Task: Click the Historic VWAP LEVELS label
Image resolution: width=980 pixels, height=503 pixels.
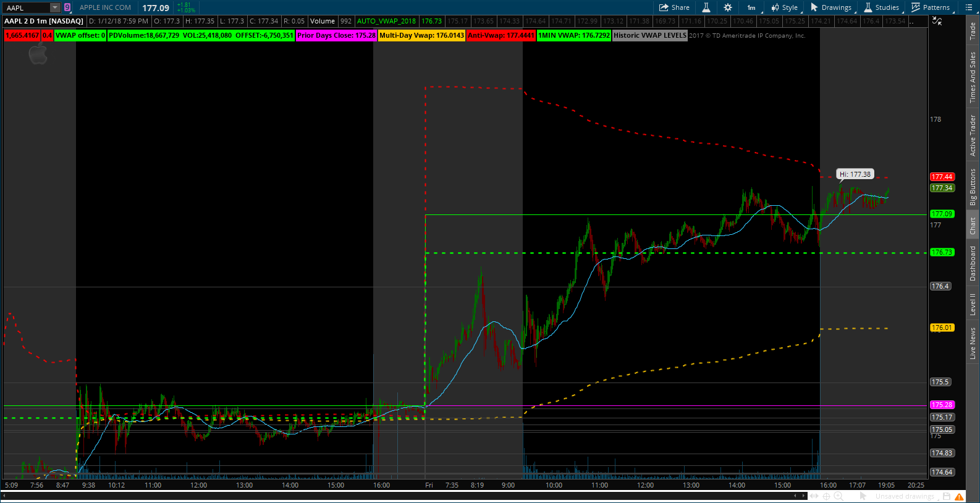Action: (x=650, y=35)
